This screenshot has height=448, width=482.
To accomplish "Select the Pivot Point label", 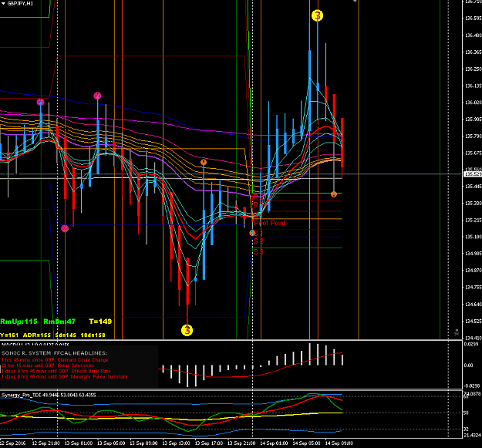I will pos(270,223).
